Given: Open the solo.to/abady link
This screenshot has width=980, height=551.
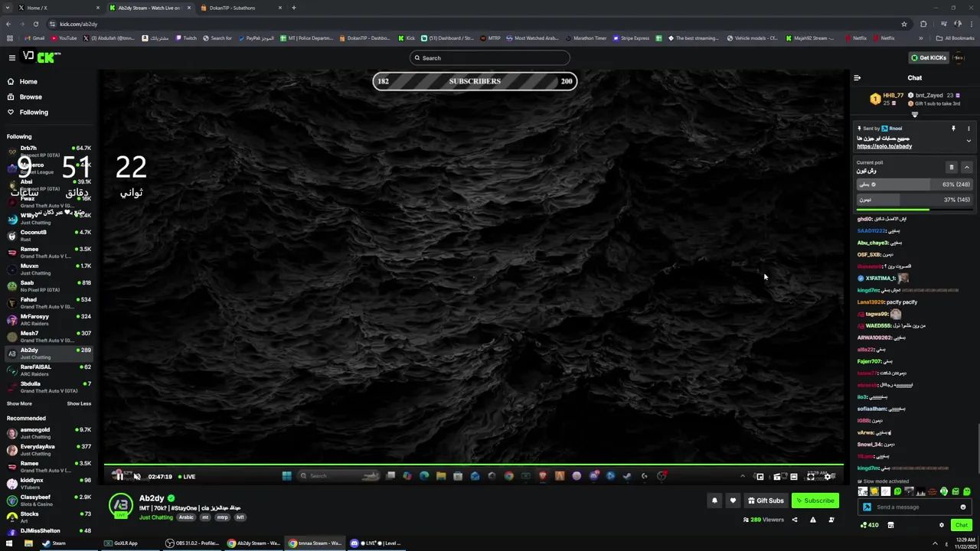Looking at the screenshot, I should (x=884, y=146).
